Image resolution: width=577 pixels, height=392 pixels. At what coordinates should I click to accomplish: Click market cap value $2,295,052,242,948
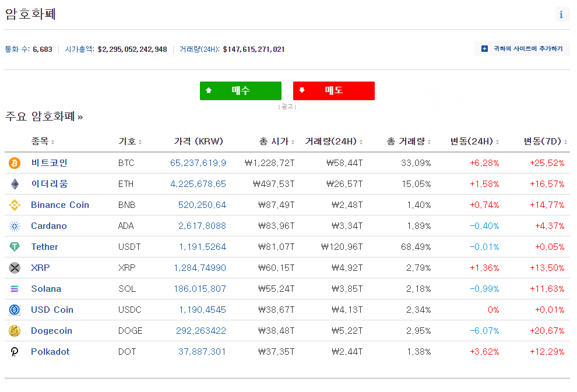pyautogui.click(x=132, y=50)
